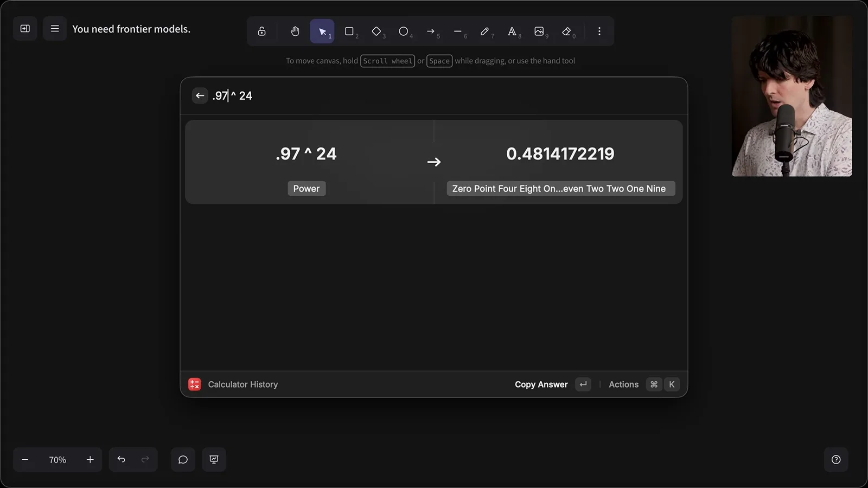The width and height of the screenshot is (868, 488).
Task: Zoom out with the minus button
Action: point(25,460)
